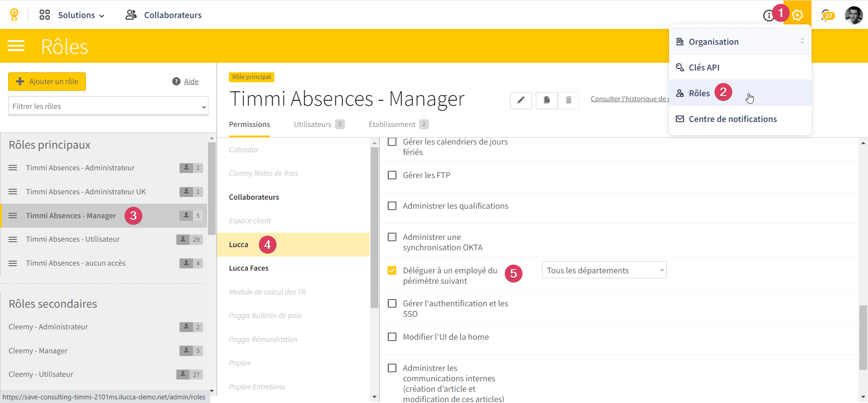Toggle the hamburger menu beside Rôles title

(x=16, y=46)
